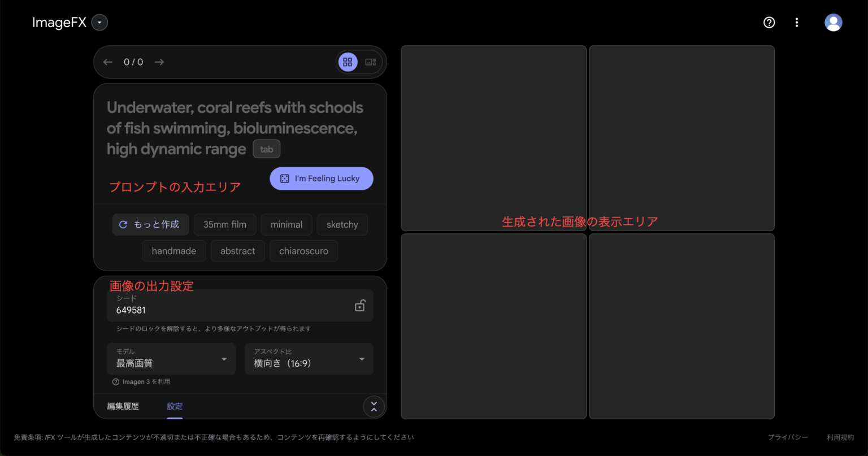Click the I'm Feeling Lucky button

321,179
